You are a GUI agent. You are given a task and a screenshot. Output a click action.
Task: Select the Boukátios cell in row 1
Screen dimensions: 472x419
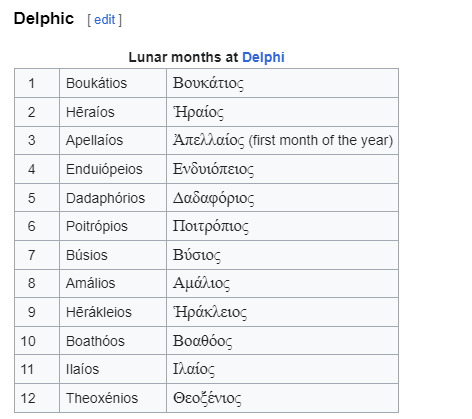pyautogui.click(x=113, y=83)
